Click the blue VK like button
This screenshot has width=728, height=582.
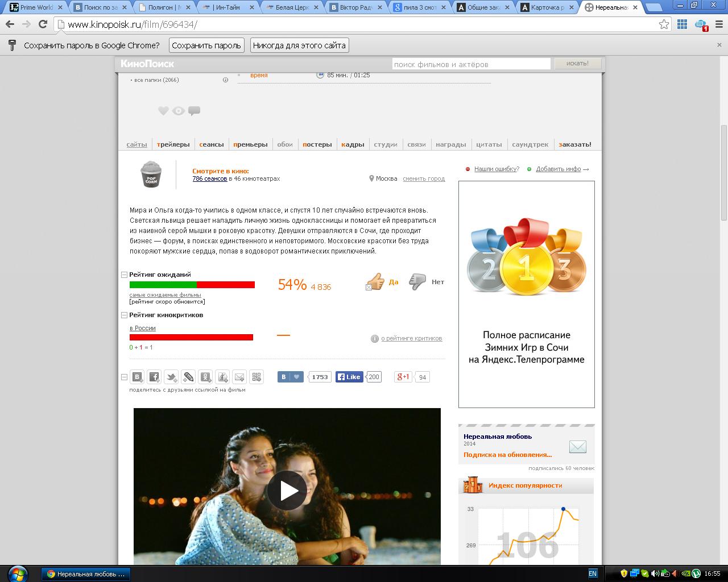(x=291, y=377)
